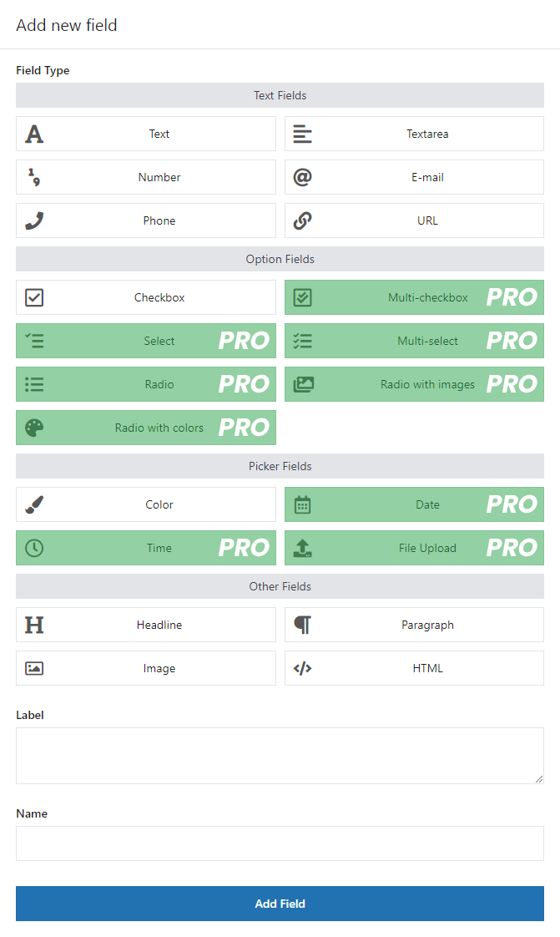Image resolution: width=560 pixels, height=937 pixels.
Task: Click the E-mail at-sign icon
Action: tap(302, 177)
